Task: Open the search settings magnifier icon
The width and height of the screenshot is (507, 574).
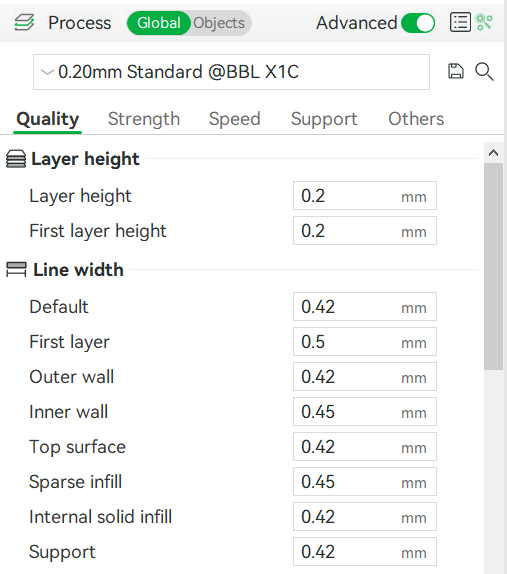Action: pos(484,71)
